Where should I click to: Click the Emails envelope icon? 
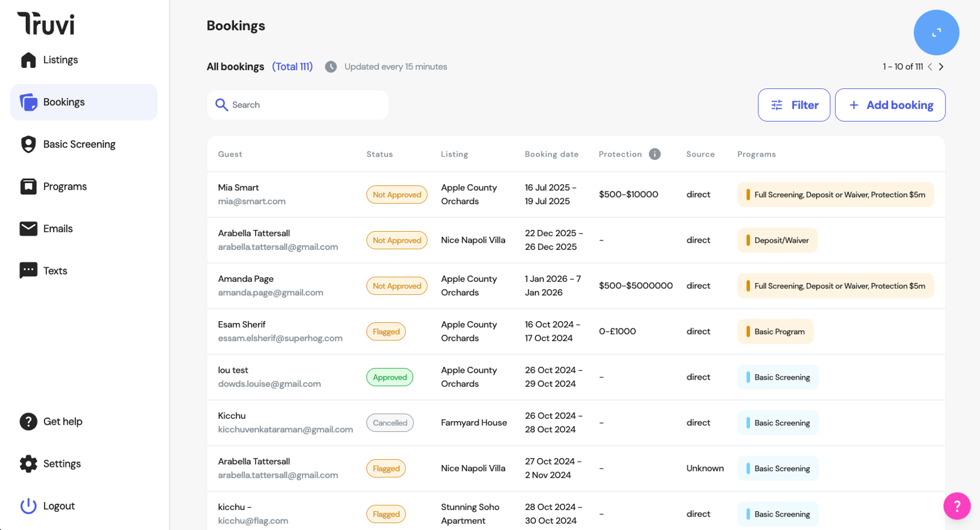tap(28, 229)
